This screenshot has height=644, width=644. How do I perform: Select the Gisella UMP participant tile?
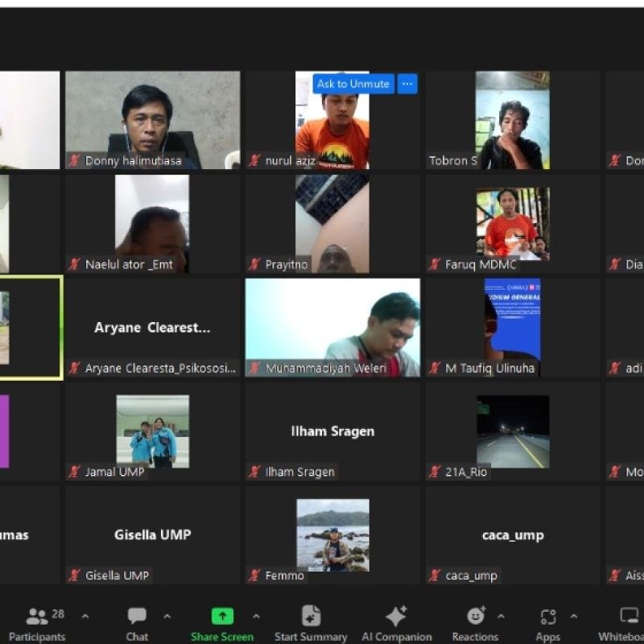152,535
